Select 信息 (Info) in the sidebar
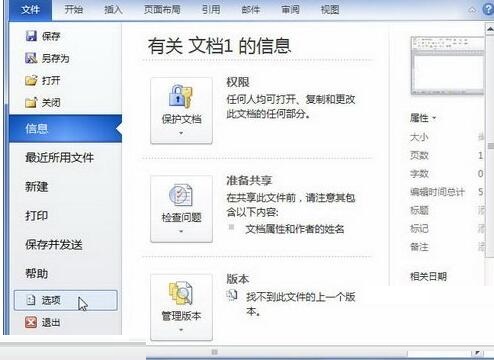 point(65,129)
